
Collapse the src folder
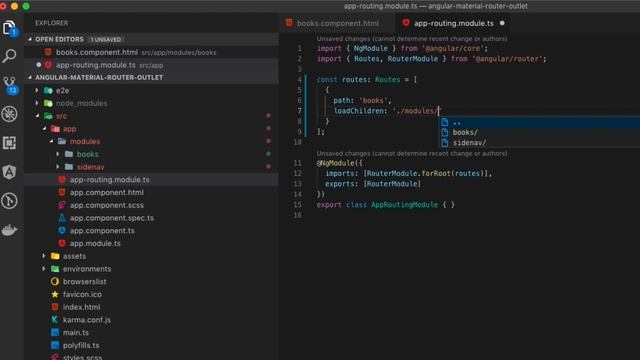pyautogui.click(x=37, y=116)
